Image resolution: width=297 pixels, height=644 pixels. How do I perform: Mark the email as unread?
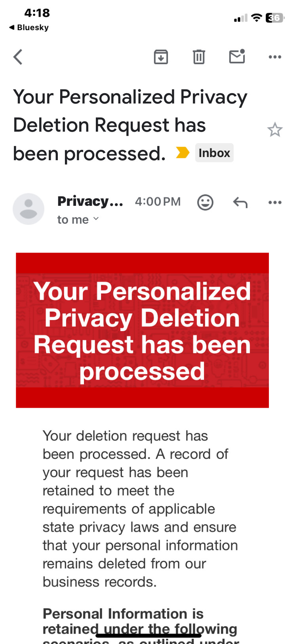(x=237, y=56)
